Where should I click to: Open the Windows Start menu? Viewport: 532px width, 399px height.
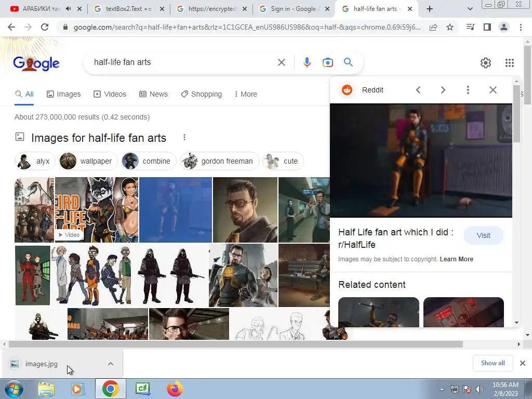(13, 389)
